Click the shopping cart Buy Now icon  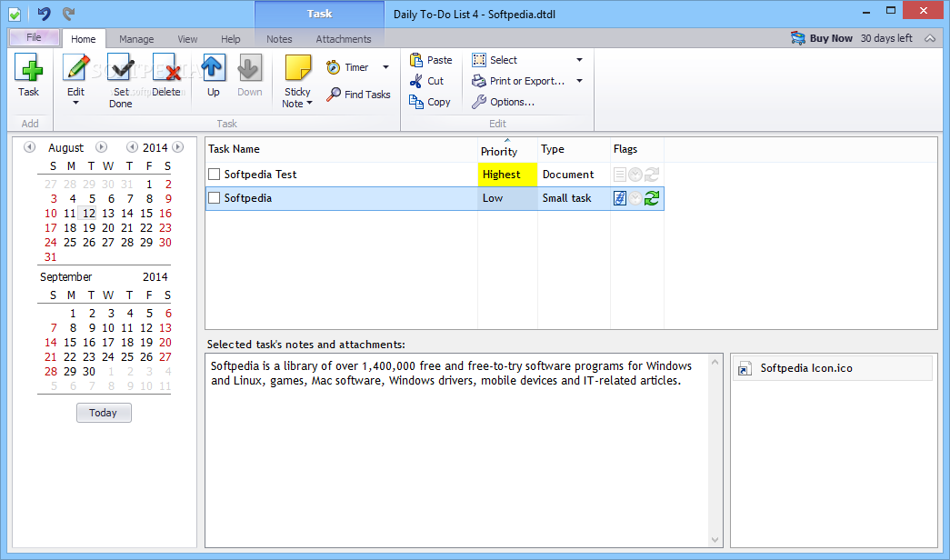point(798,38)
